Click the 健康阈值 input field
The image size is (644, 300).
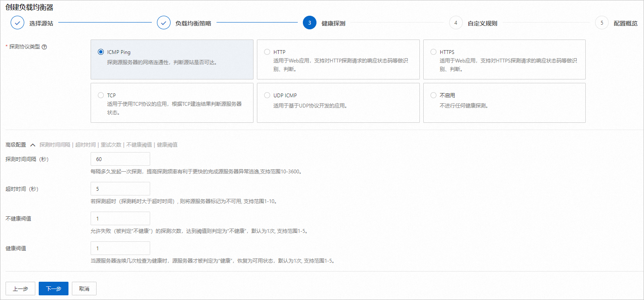120,248
